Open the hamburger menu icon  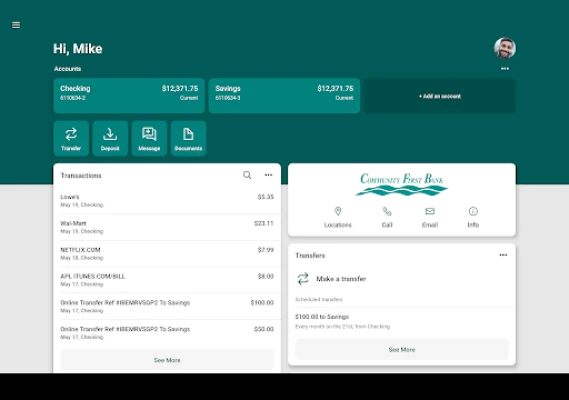point(16,25)
